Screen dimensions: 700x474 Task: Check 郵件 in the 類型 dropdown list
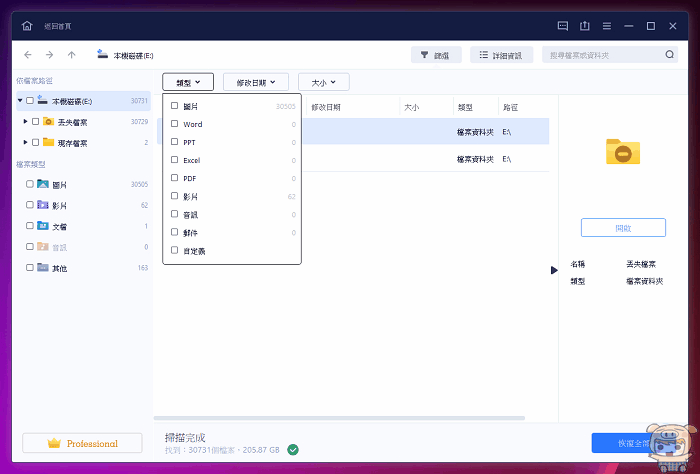click(175, 232)
